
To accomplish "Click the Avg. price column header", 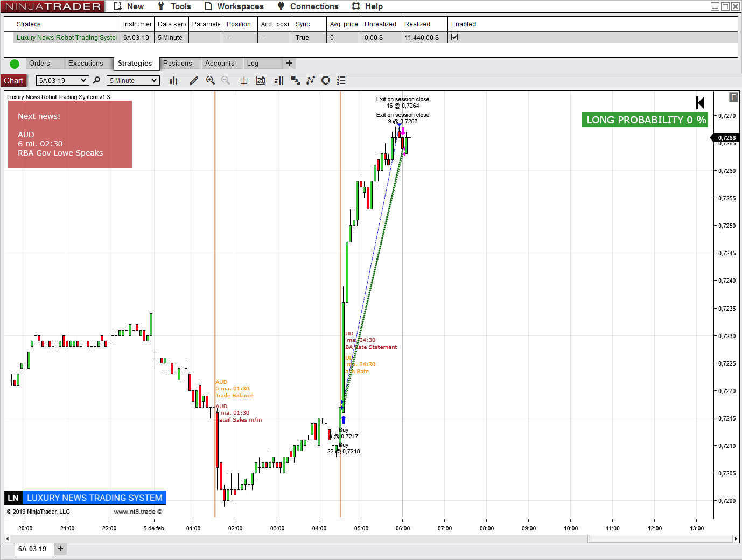I will click(x=344, y=24).
